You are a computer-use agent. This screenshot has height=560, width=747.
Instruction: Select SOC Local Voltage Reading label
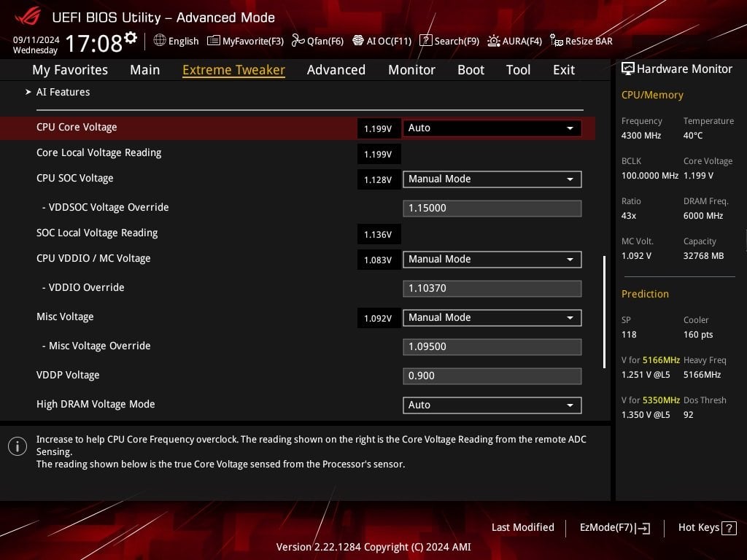97,233
